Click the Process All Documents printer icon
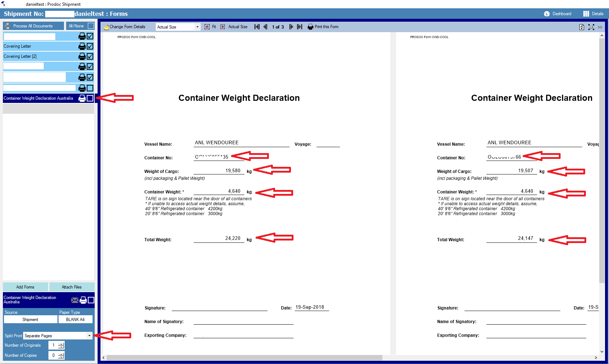Screen dimensions: 609x364 [8, 26]
